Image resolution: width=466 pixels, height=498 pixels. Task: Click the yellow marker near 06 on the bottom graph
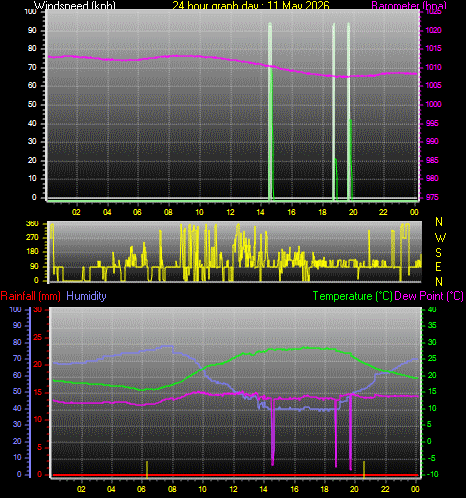147,469
